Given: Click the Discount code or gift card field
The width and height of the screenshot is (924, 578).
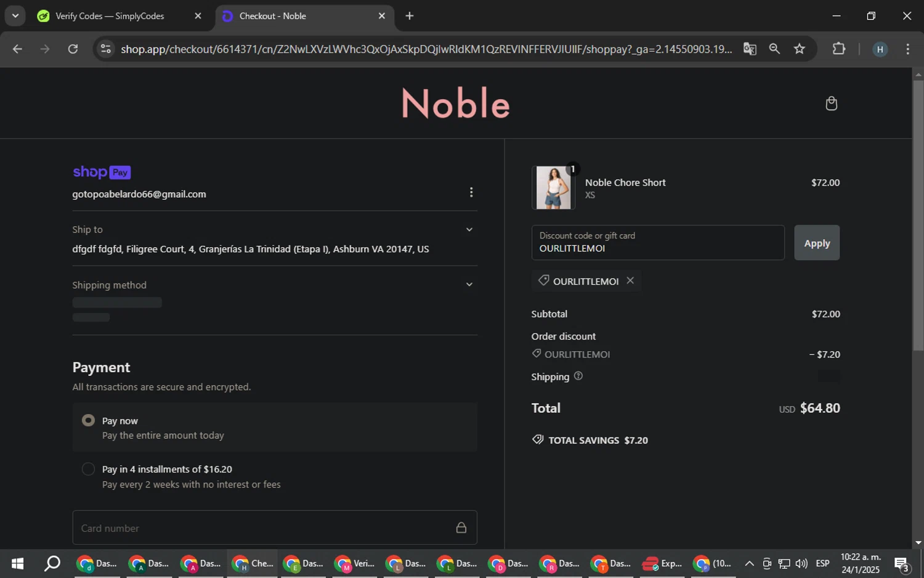Looking at the screenshot, I should coord(658,243).
